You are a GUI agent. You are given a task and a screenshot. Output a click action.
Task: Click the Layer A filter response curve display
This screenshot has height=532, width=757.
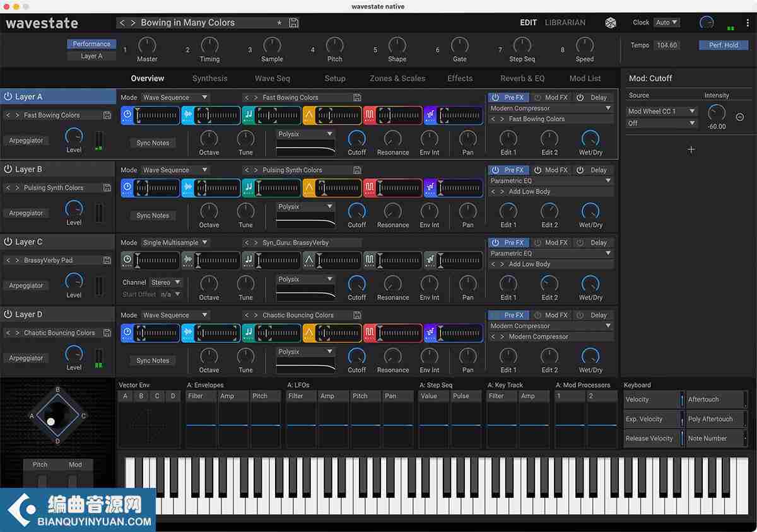point(306,148)
